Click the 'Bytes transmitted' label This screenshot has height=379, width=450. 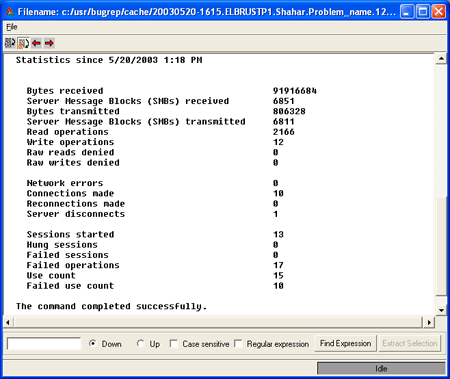point(73,111)
